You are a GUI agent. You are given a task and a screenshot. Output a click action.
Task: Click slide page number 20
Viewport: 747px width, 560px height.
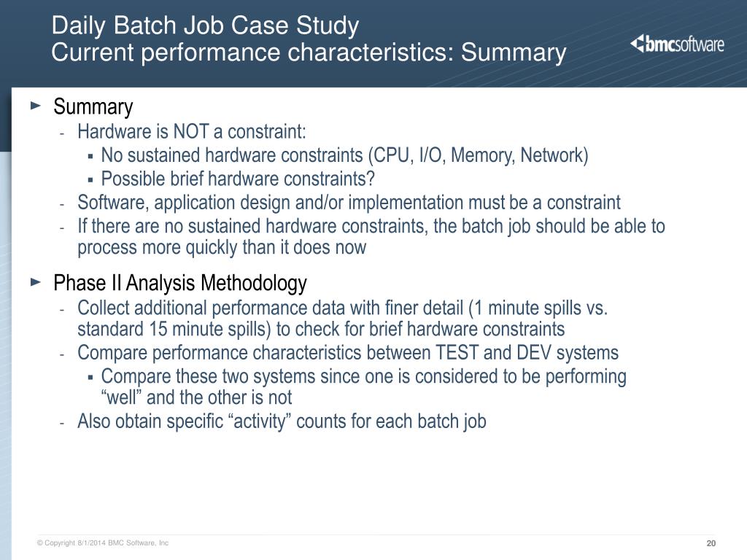tap(711, 543)
